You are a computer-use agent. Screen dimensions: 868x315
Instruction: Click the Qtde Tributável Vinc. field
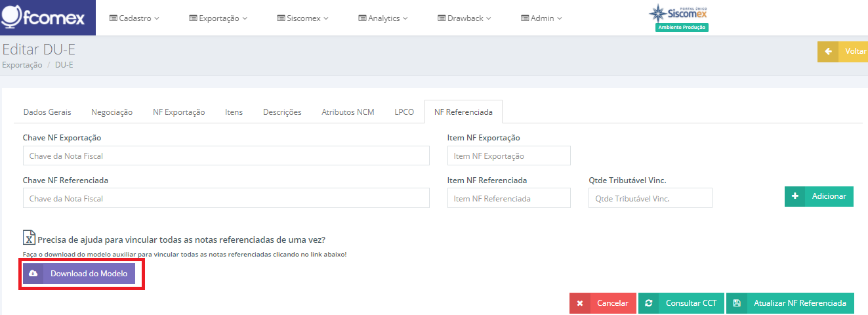(651, 198)
